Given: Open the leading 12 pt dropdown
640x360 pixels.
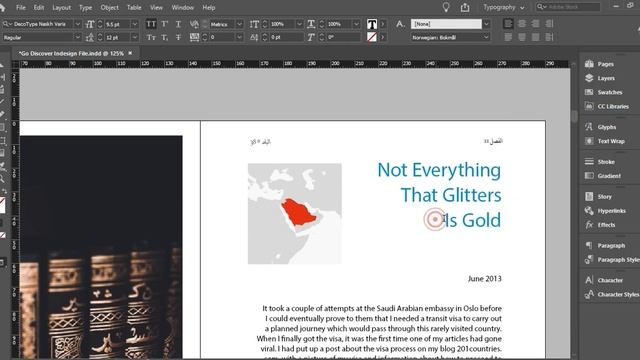Looking at the screenshot, I should click(135, 37).
